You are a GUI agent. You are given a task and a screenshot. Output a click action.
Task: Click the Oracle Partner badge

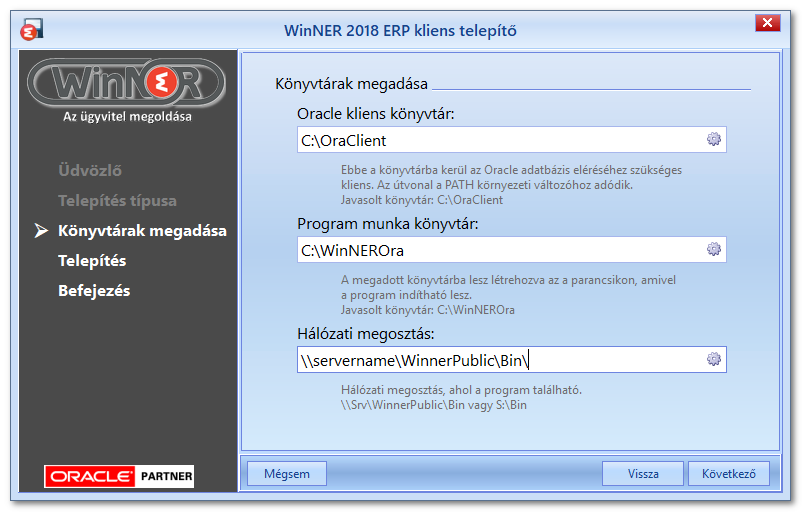119,476
